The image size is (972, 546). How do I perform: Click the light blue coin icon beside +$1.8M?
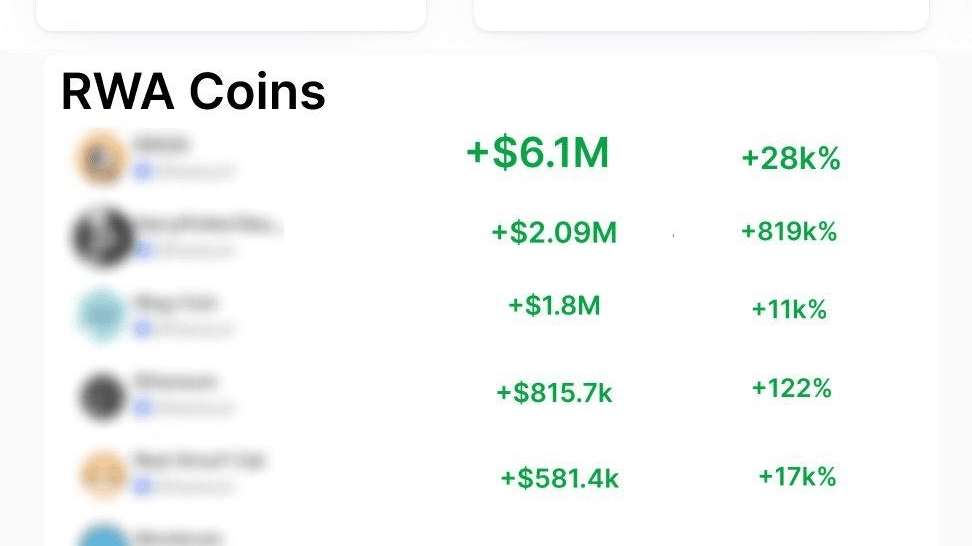(102, 314)
